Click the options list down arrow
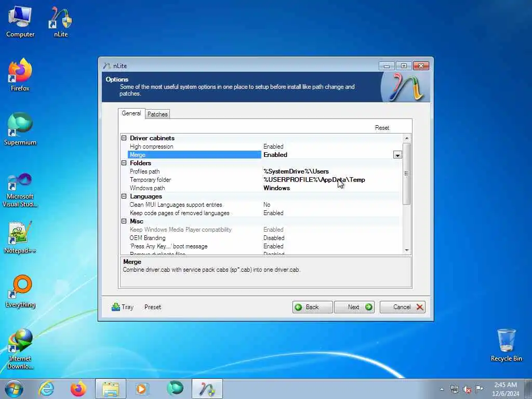 coord(406,250)
